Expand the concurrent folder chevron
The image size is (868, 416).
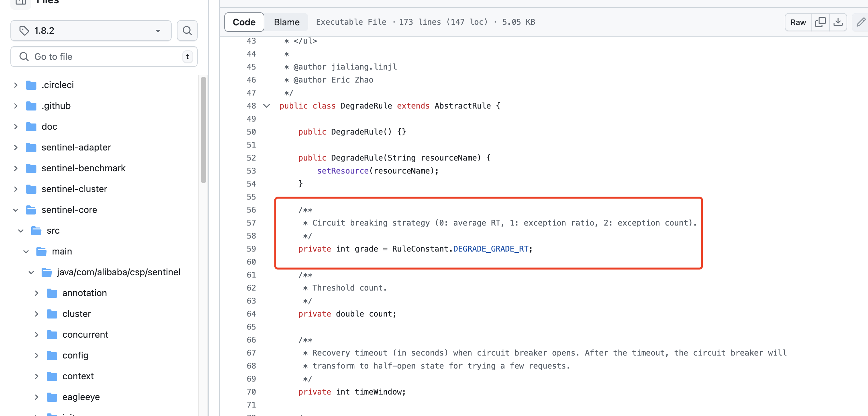click(x=36, y=335)
